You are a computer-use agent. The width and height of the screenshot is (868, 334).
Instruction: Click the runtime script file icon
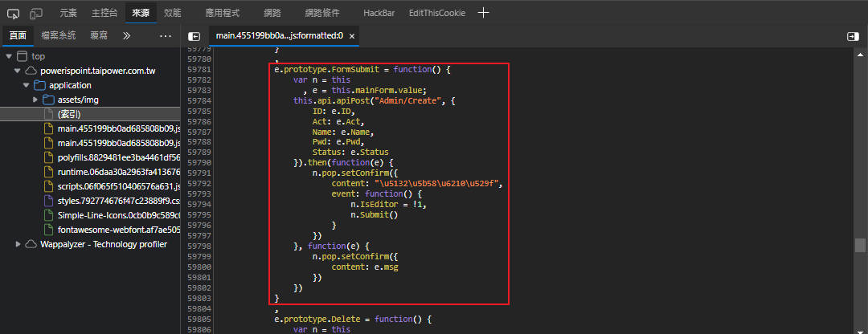point(48,172)
